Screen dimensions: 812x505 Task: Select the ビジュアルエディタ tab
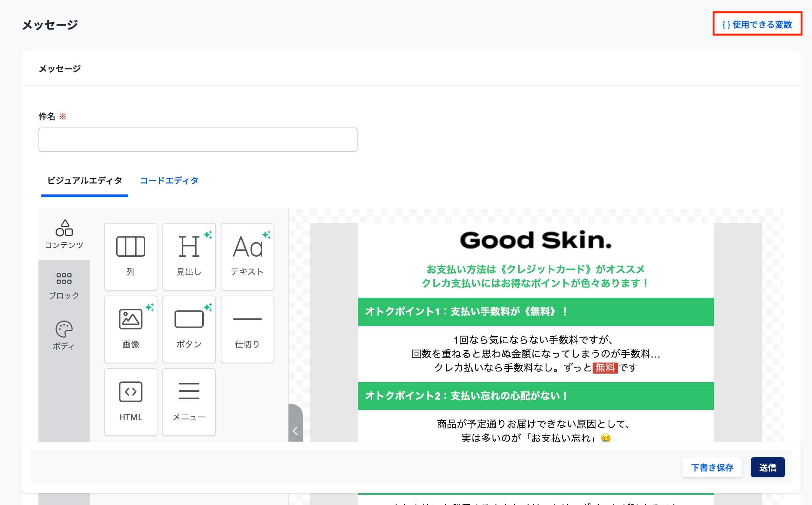tap(85, 181)
